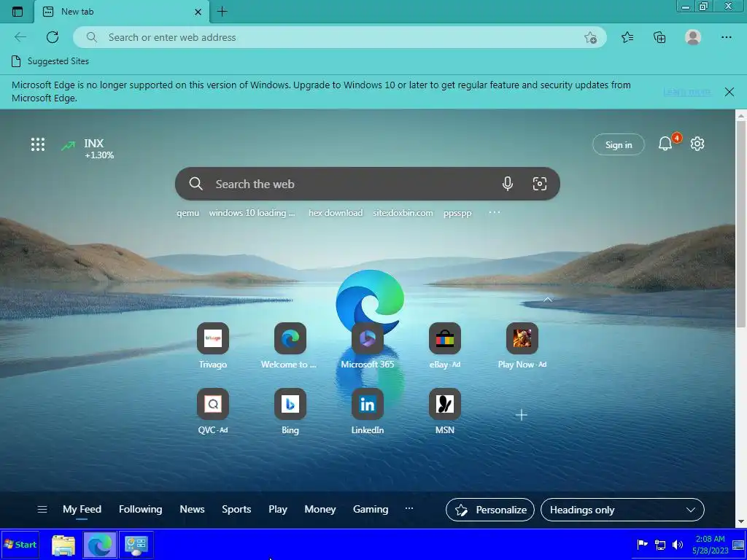Switch to the Following tab
747x560 pixels.
(140, 510)
